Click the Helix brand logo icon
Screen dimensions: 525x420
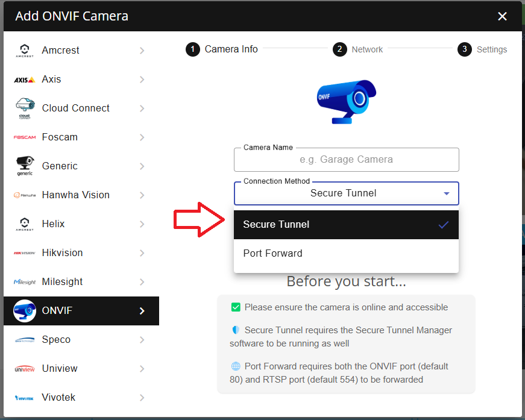25,224
